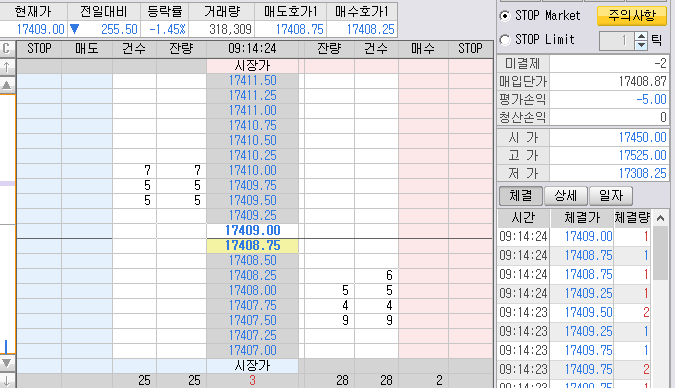Switch to the 상세 tab

566,196
